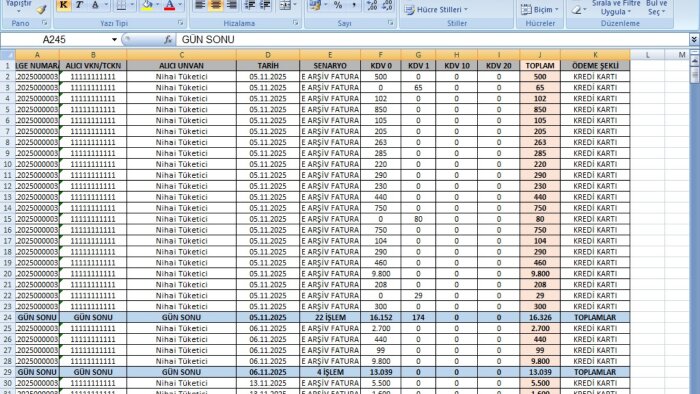Select row 10 header
The image size is (700, 394).
coord(8,164)
